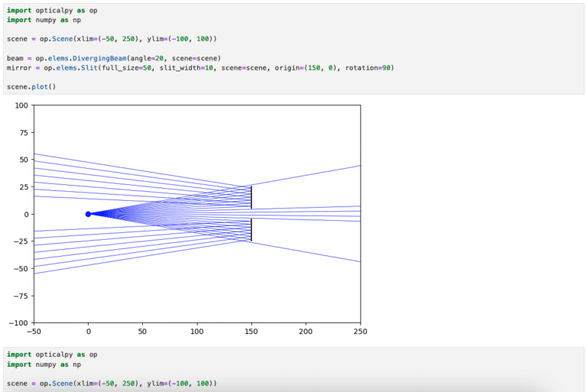Click the upper black slit segment
The height and width of the screenshot is (392, 587).
coord(251,197)
